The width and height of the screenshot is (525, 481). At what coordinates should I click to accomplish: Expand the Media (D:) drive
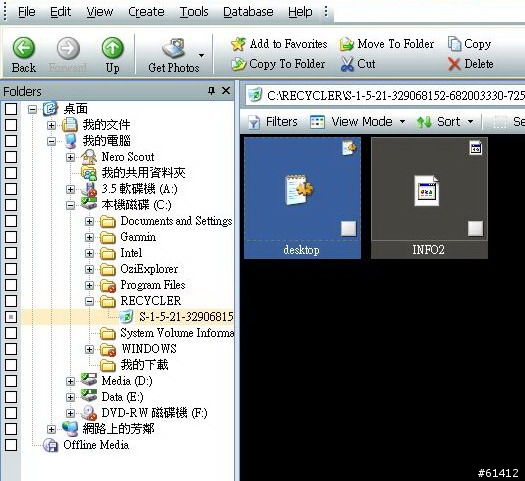click(70, 382)
